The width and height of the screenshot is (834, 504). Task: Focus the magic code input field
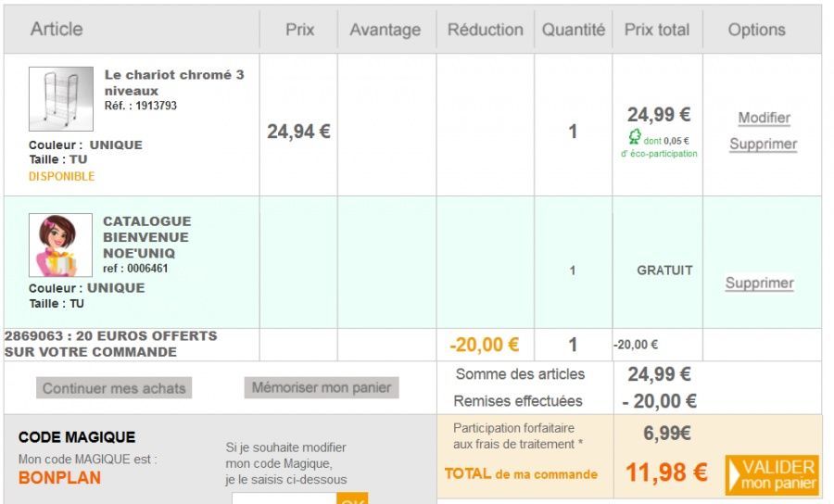[x=283, y=498]
